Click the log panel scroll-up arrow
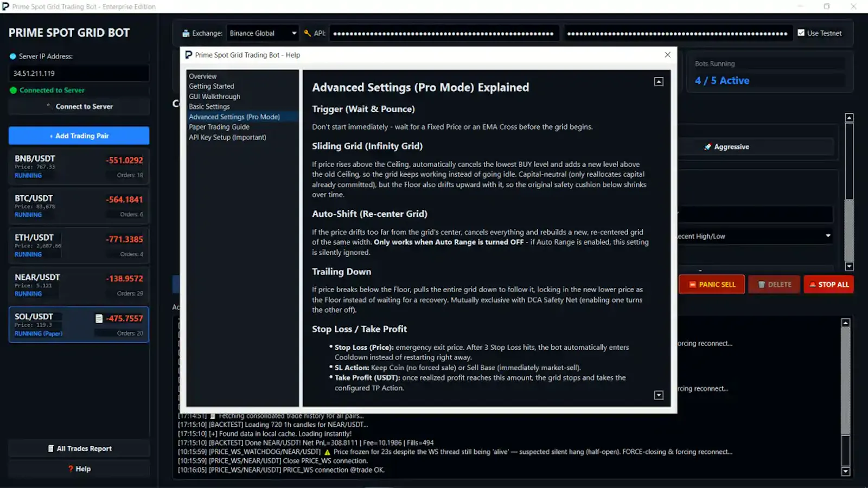Screen dimensions: 868x488 (845, 323)
